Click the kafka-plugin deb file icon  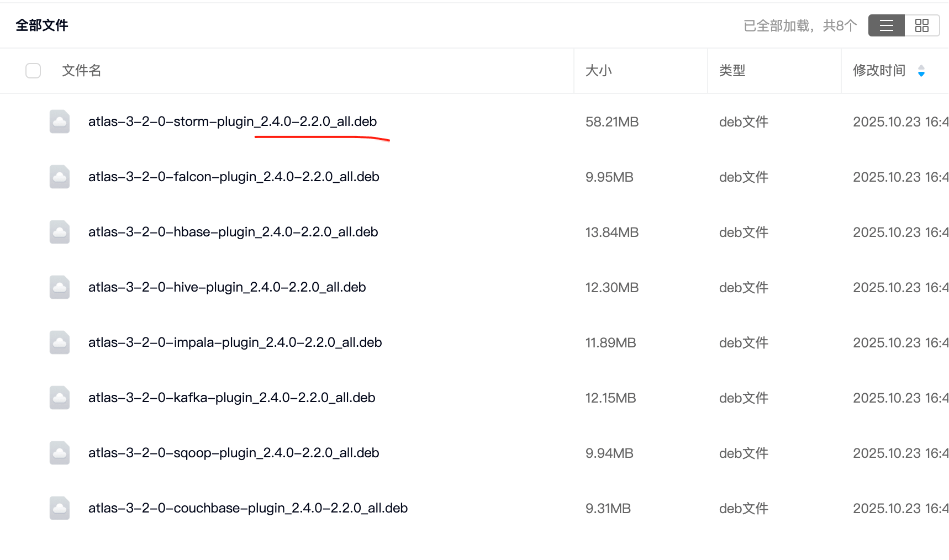tap(60, 398)
